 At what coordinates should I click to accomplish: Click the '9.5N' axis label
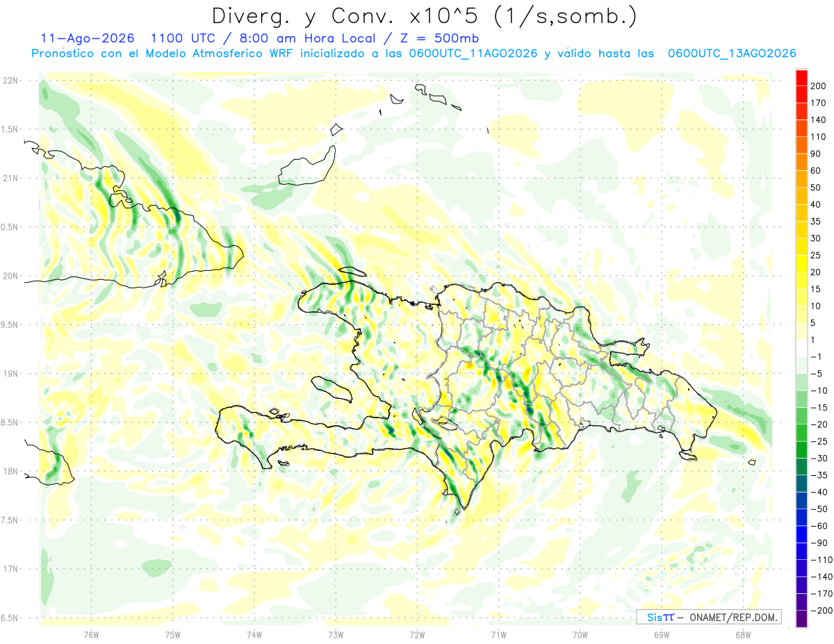click(x=10, y=324)
